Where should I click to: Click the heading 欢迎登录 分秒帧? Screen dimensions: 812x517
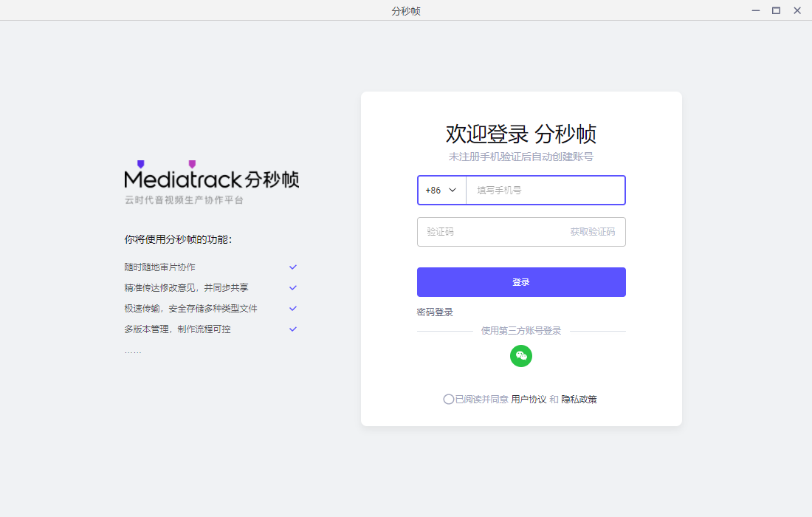pos(521,134)
